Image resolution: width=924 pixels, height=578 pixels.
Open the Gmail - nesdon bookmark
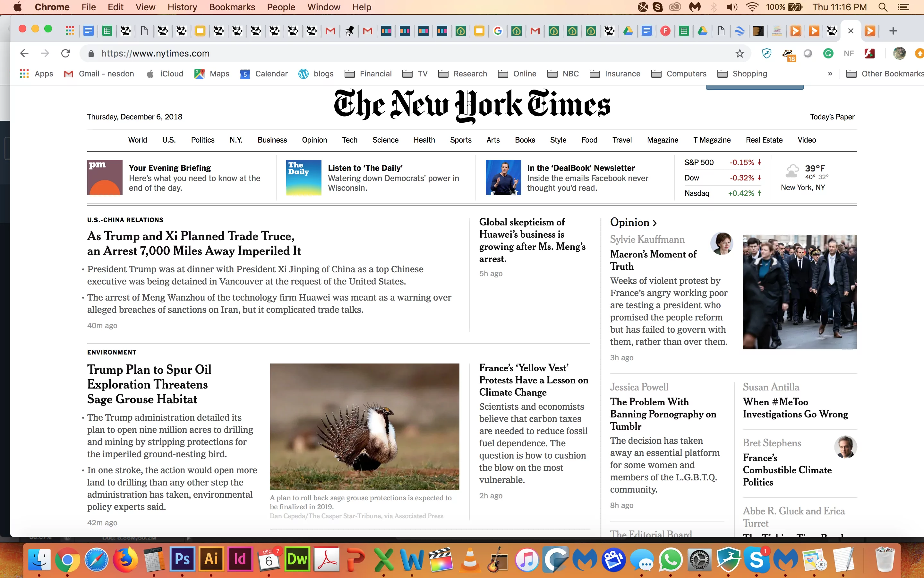99,74
